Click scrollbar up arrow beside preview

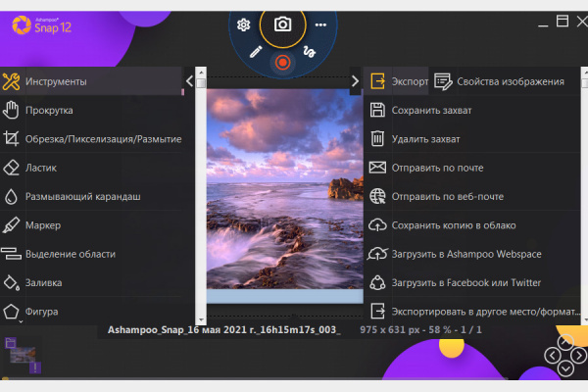(x=201, y=73)
